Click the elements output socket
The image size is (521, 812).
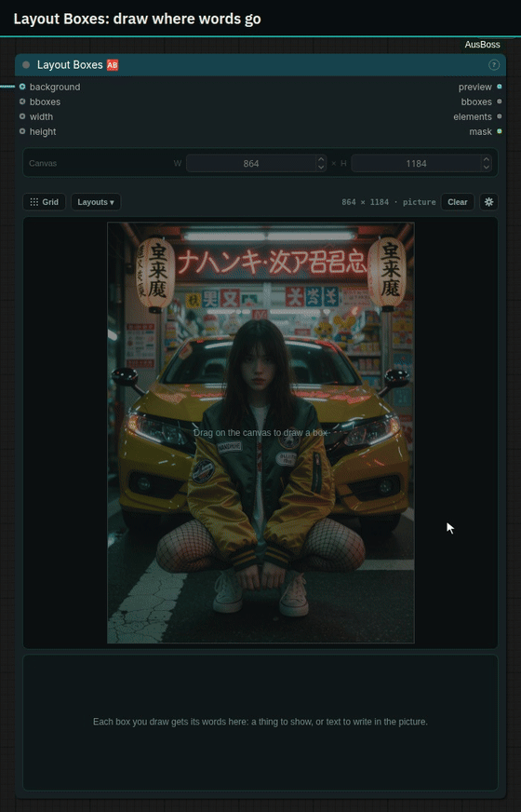tap(500, 116)
